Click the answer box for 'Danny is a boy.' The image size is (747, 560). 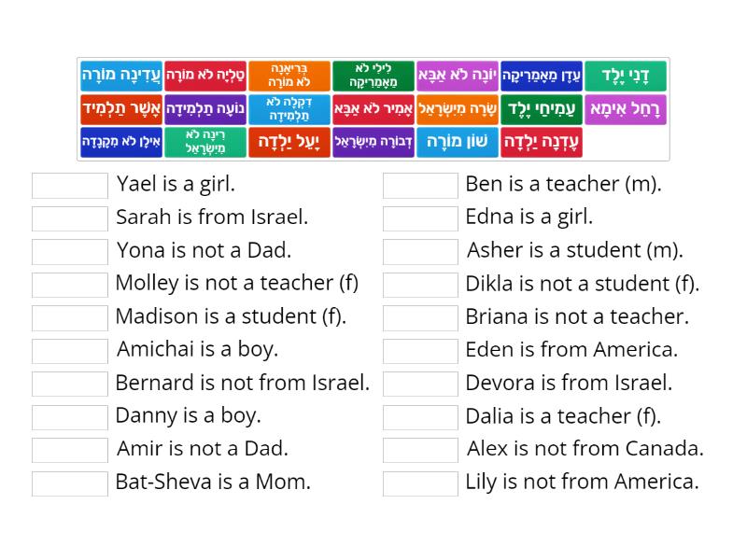68,416
